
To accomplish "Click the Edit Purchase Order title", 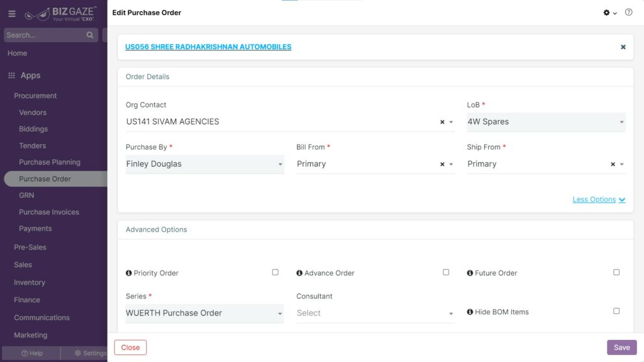I will pyautogui.click(x=147, y=13).
